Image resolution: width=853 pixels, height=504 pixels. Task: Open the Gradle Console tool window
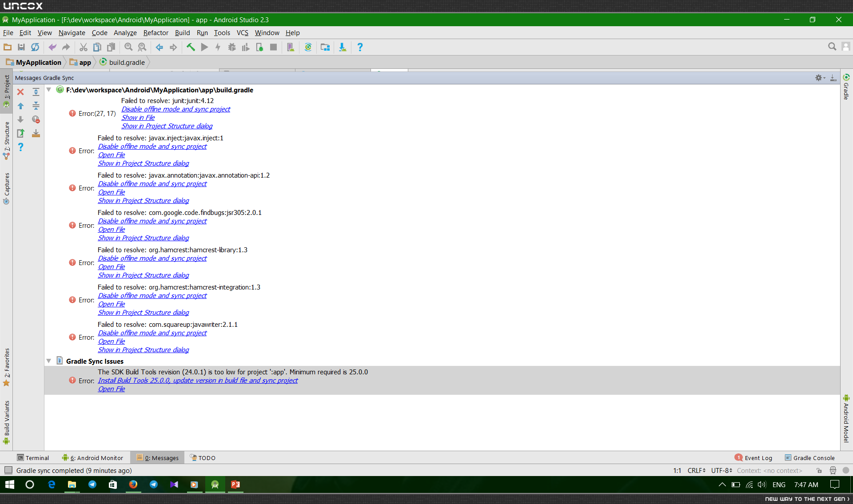tap(809, 458)
